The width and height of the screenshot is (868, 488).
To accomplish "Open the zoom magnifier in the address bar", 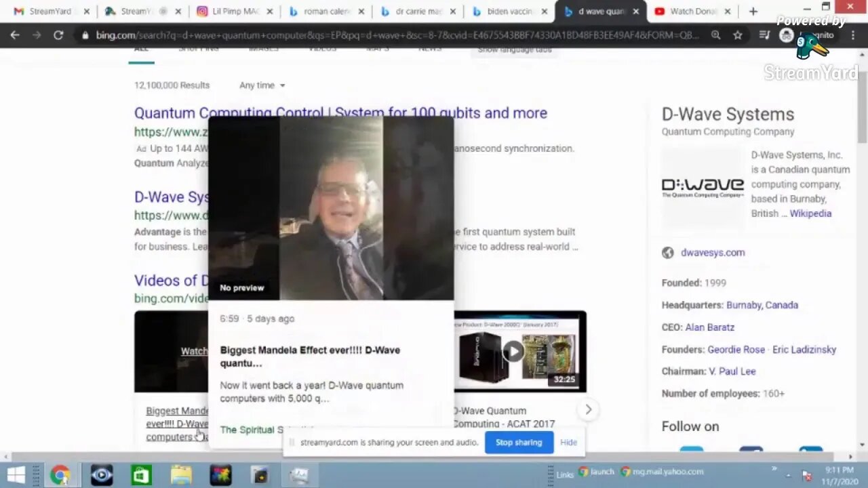I will [x=716, y=35].
